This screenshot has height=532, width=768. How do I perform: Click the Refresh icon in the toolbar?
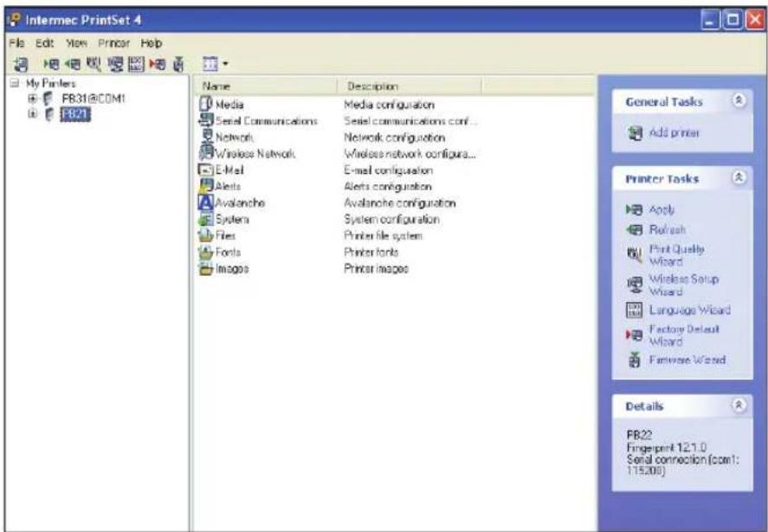[x=73, y=64]
